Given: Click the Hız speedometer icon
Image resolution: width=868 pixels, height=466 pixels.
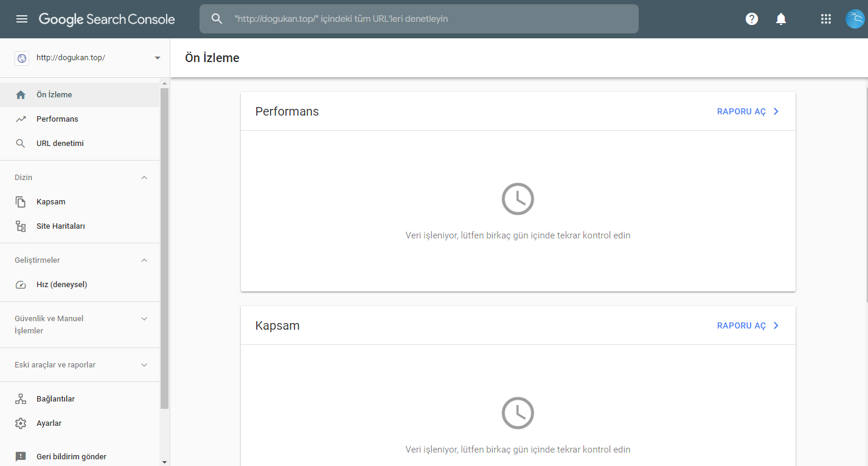Looking at the screenshot, I should (x=21, y=285).
